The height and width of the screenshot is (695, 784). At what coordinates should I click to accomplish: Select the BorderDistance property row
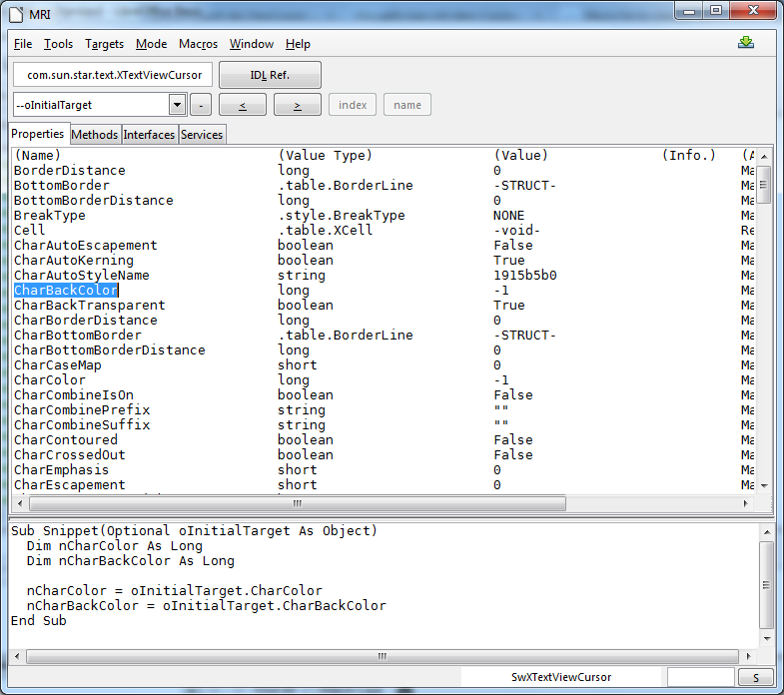click(383, 171)
